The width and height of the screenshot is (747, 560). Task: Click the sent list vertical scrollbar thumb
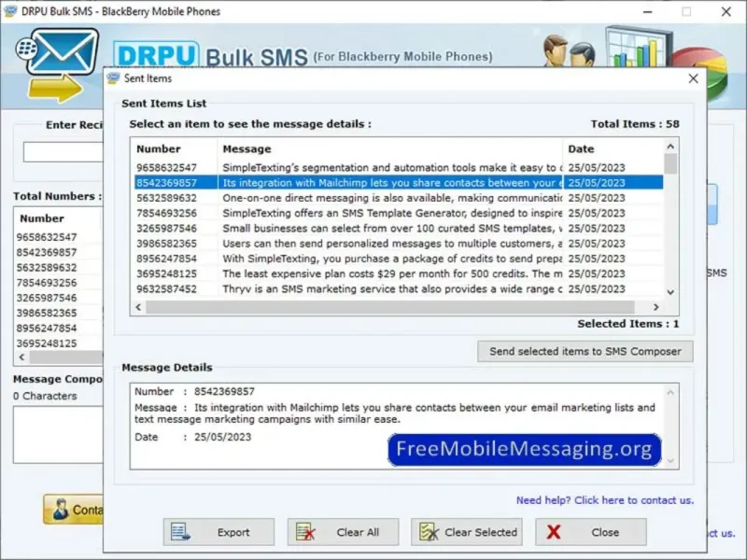670,164
